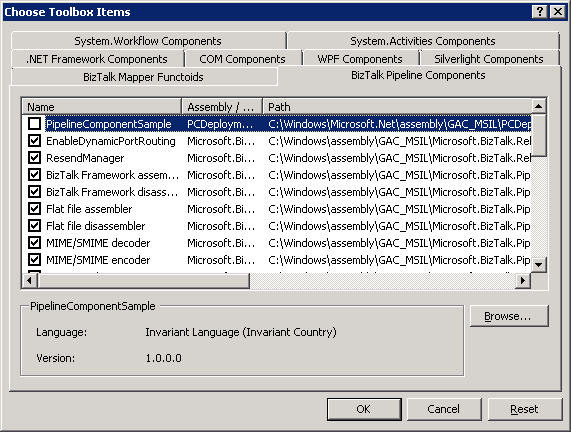Image resolution: width=571 pixels, height=432 pixels.
Task: Uncheck BizTalk Framework assembler checkbox
Action: click(x=35, y=175)
